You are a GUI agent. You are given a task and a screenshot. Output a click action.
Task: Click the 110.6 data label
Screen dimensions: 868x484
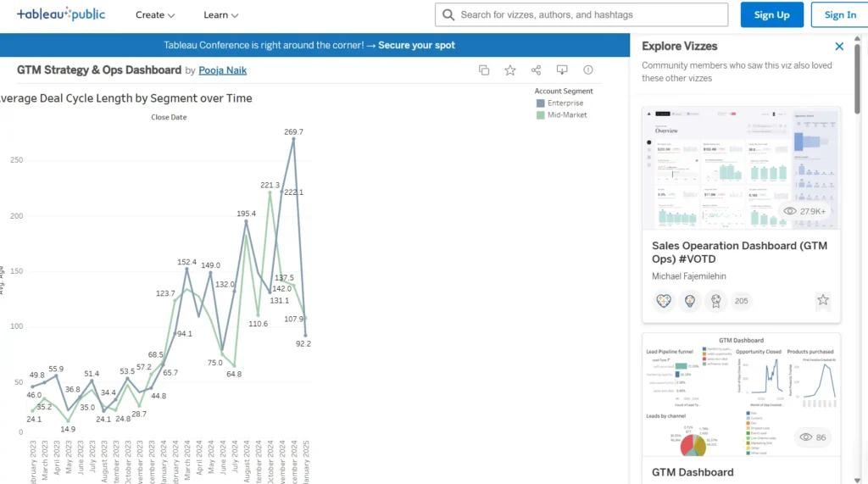click(258, 324)
